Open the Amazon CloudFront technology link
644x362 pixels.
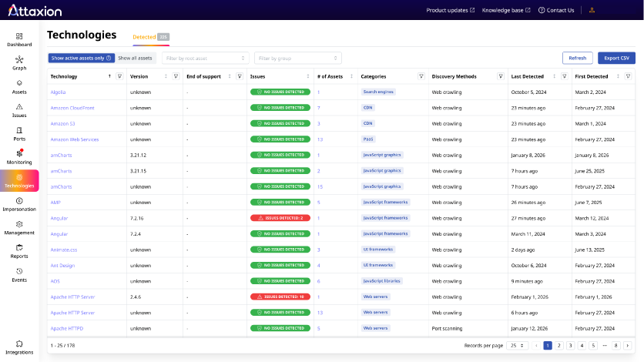(72, 108)
